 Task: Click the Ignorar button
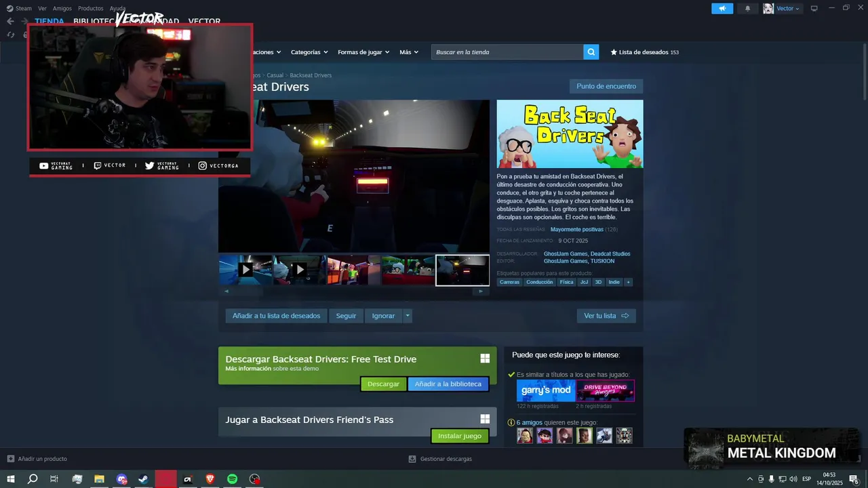[383, 316]
